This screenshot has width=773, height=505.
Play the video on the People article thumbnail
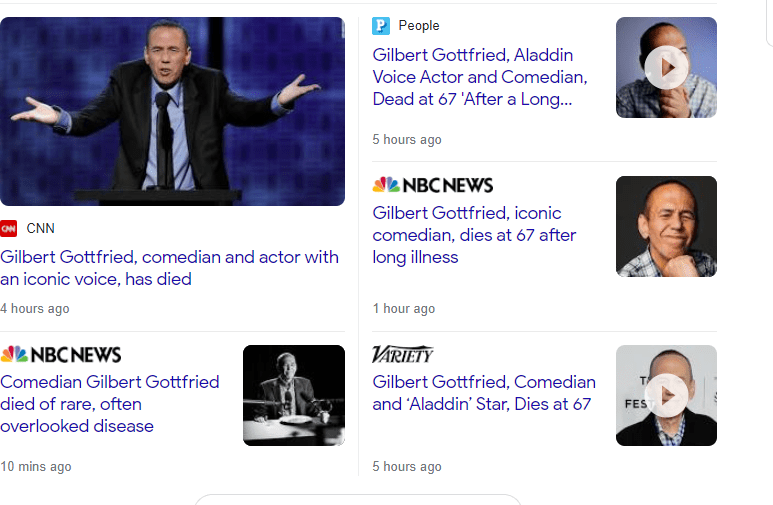pyautogui.click(x=666, y=68)
